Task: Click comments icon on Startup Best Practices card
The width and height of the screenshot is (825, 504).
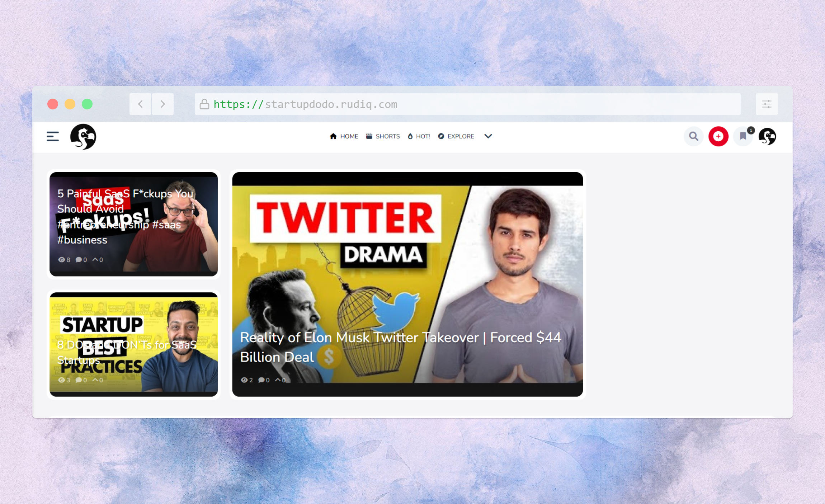Action: [x=79, y=380]
